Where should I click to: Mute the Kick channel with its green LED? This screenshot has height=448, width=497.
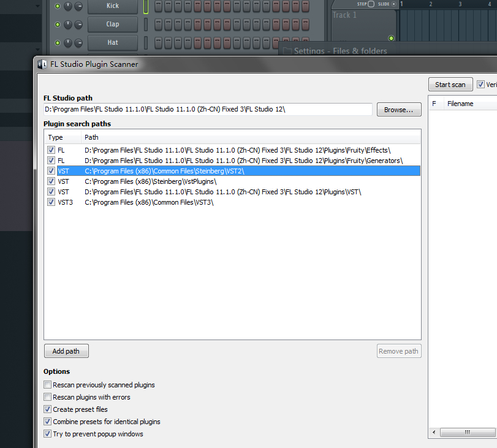tap(58, 6)
